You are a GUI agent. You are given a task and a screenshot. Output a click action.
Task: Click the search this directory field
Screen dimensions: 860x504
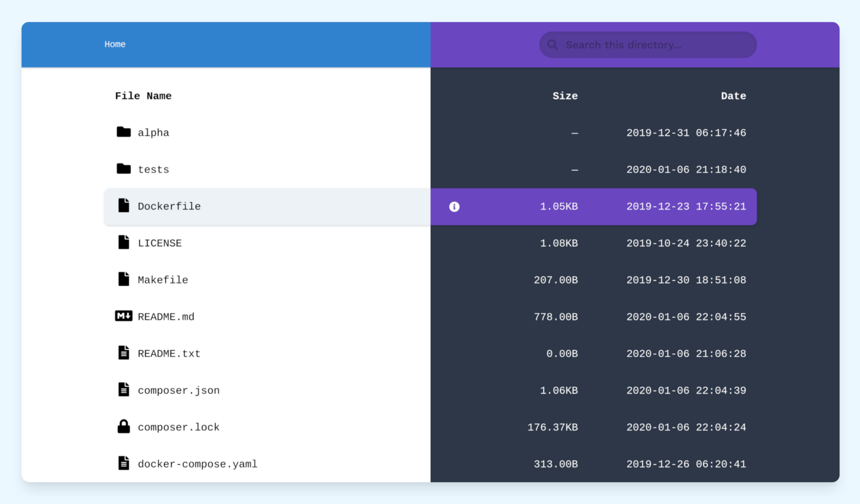tap(647, 45)
